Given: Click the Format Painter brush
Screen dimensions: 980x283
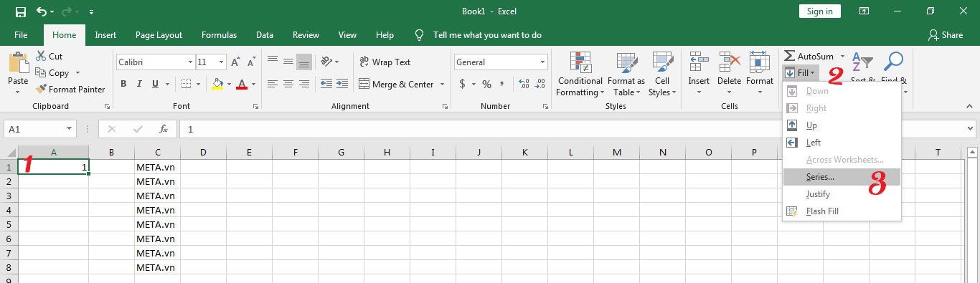Looking at the screenshot, I should coord(70,90).
